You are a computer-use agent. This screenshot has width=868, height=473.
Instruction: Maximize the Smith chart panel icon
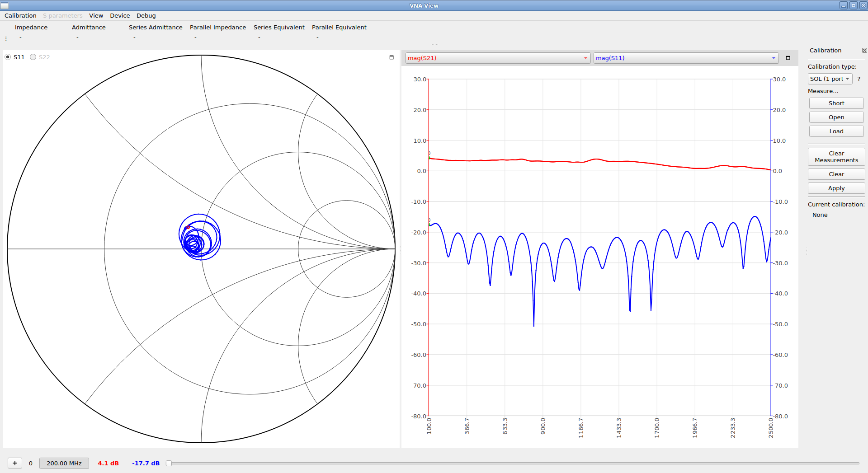click(x=392, y=57)
